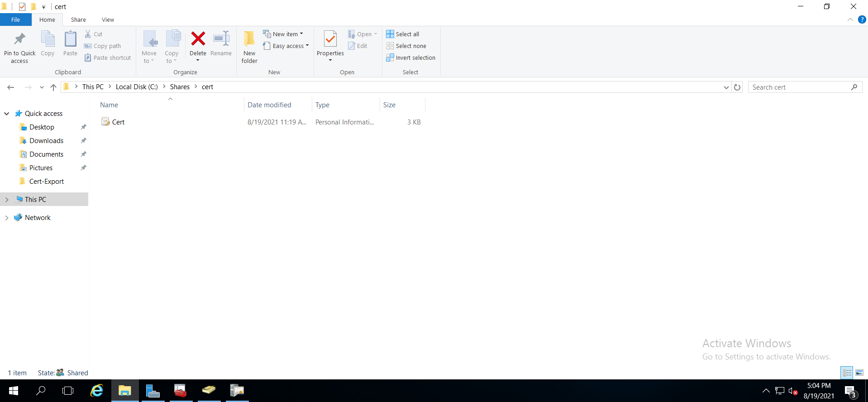The height and width of the screenshot is (402, 868).
Task: Open the New item dropdown
Action: tap(283, 34)
